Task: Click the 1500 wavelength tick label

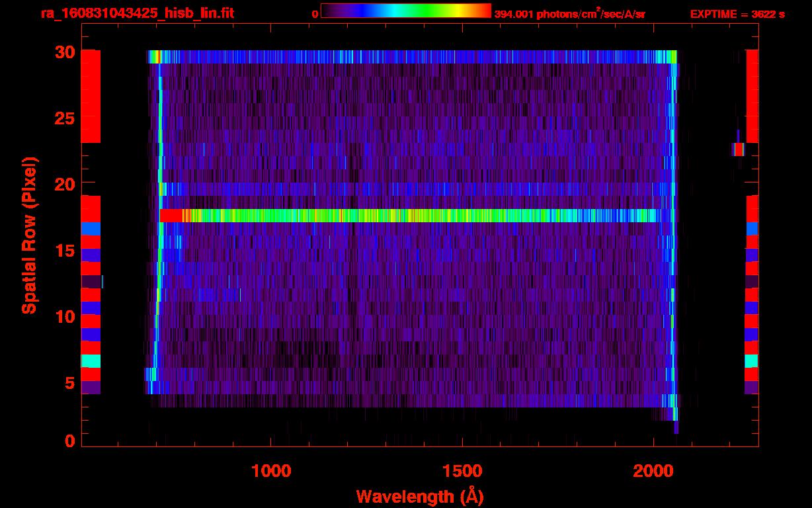Action: (x=462, y=470)
